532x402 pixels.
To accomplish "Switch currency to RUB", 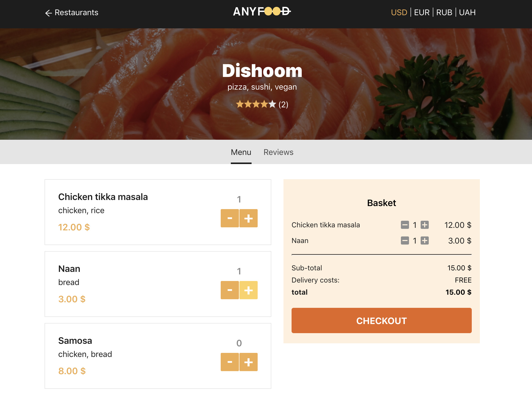I will point(444,12).
